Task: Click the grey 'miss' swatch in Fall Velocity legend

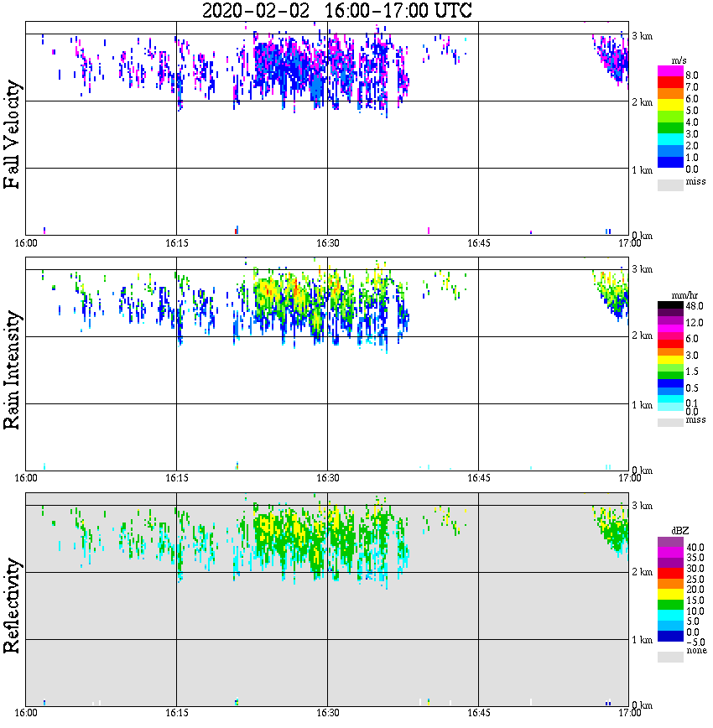Action: (x=670, y=185)
